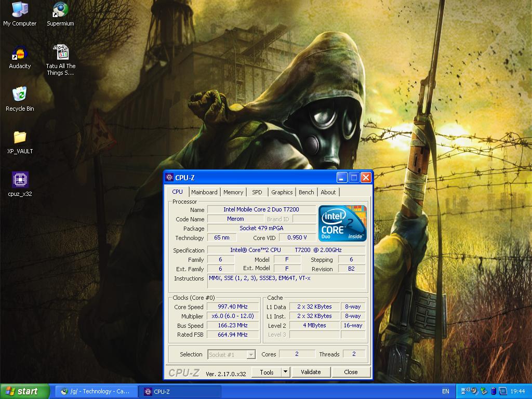Viewport: 532px width, 399px height.
Task: Click the Intel Core 2 Duo logo
Action: 342,223
